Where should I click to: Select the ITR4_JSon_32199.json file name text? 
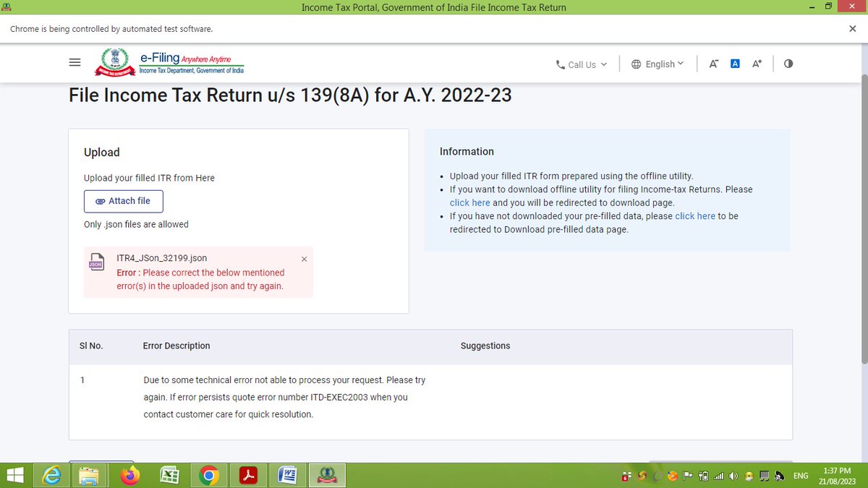click(x=161, y=258)
